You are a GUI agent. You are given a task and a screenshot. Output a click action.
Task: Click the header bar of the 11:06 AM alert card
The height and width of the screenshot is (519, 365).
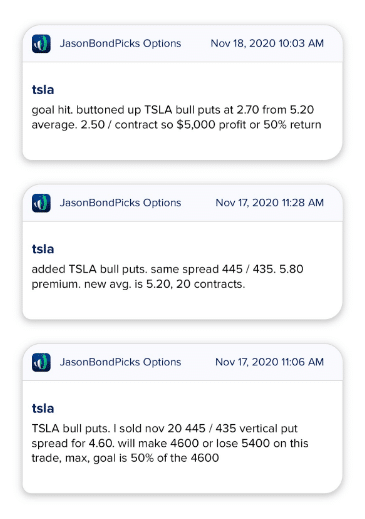tap(182, 362)
